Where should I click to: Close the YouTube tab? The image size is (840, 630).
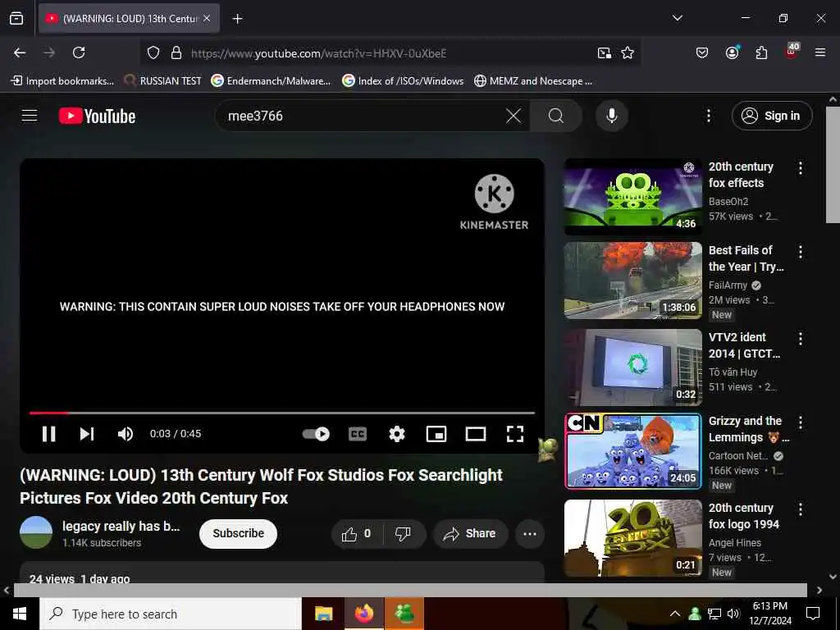click(207, 18)
